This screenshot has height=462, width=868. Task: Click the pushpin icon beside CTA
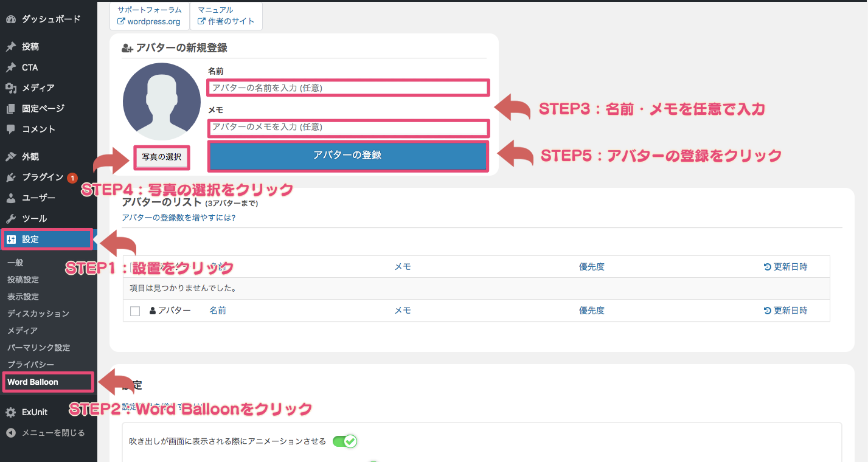[x=10, y=67]
